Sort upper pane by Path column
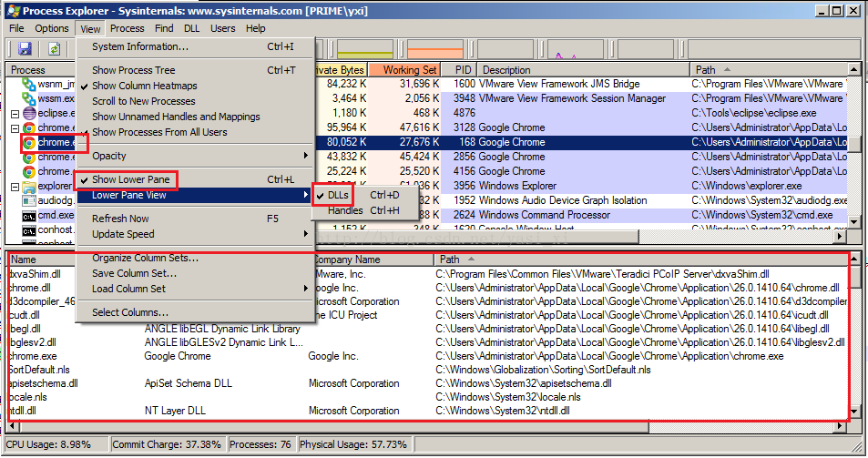 point(769,70)
